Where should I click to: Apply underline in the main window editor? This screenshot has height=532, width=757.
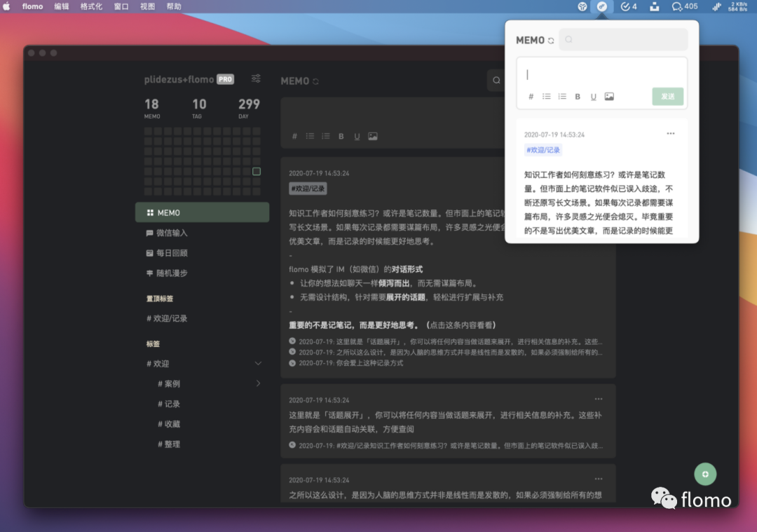point(357,137)
